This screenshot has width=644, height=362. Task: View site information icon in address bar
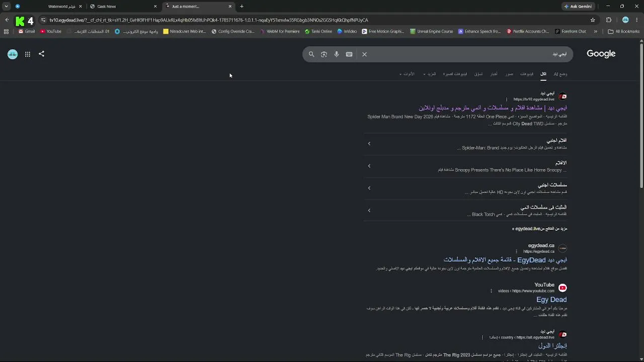pos(43,20)
